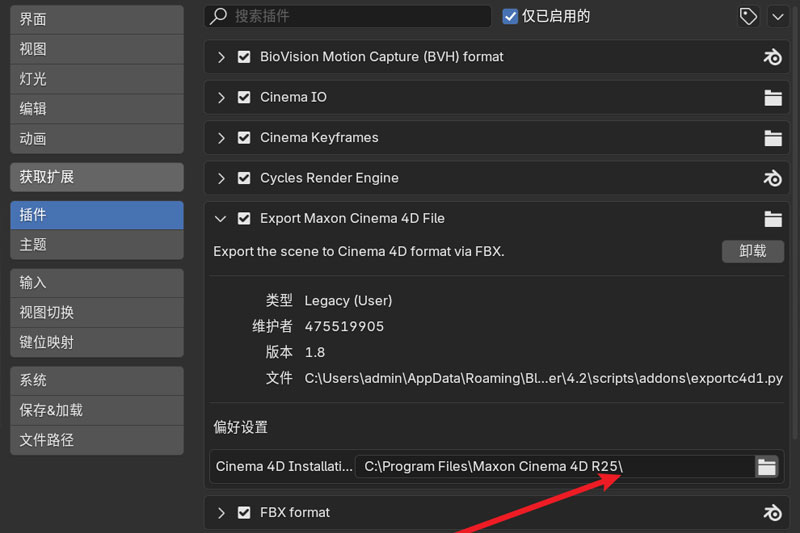Disable Cinema IO addon checkbox
The image size is (800, 533).
244,97
